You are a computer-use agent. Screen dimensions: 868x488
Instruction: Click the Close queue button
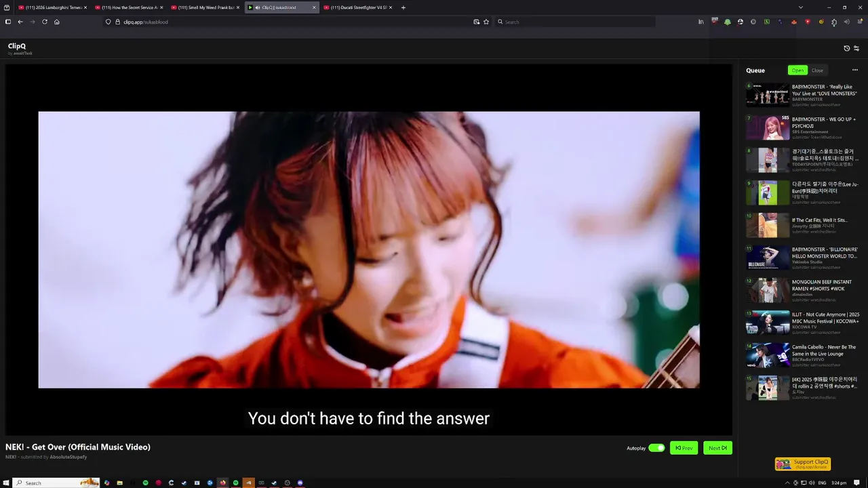(817, 70)
